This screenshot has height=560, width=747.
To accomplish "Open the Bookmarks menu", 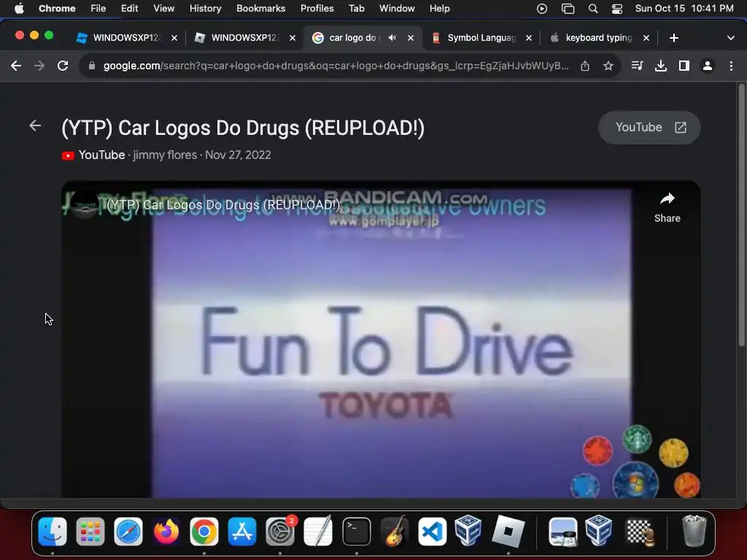I will [260, 8].
